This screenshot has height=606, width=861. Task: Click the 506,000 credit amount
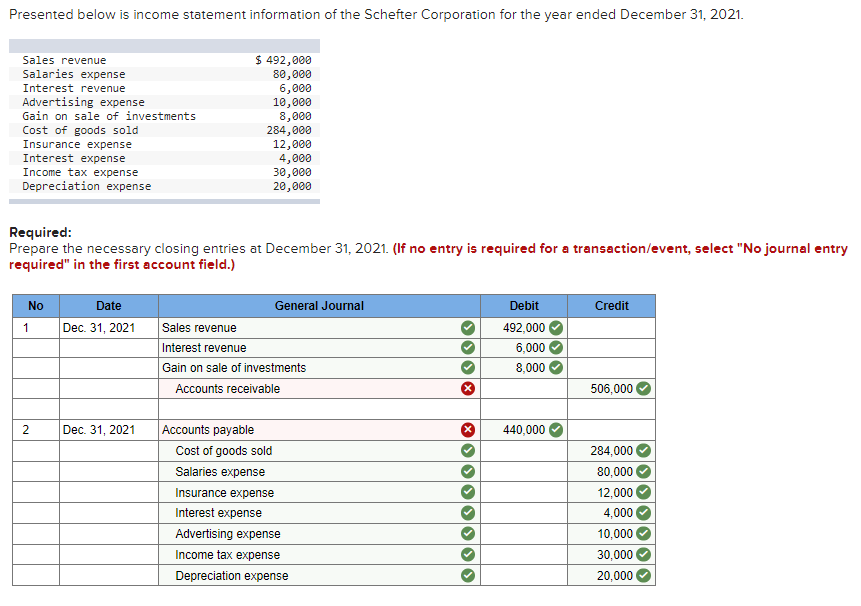[x=611, y=389]
